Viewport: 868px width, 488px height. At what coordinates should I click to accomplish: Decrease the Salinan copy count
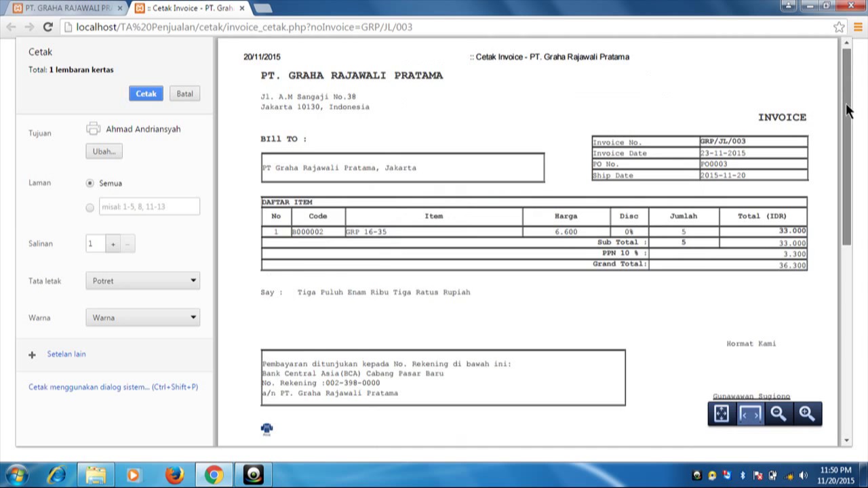(127, 244)
